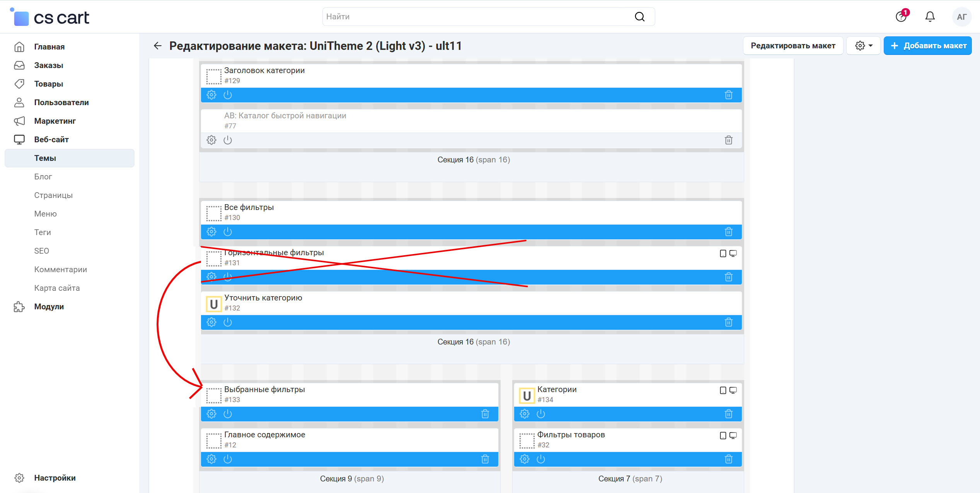The image size is (980, 493).
Task: Click the Добавить макет button
Action: tap(927, 46)
